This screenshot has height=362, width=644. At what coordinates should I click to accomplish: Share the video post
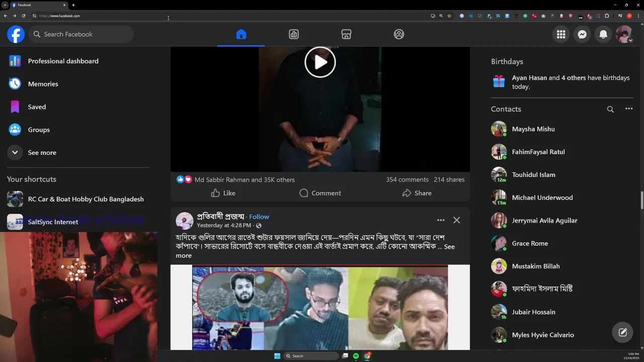point(417,193)
